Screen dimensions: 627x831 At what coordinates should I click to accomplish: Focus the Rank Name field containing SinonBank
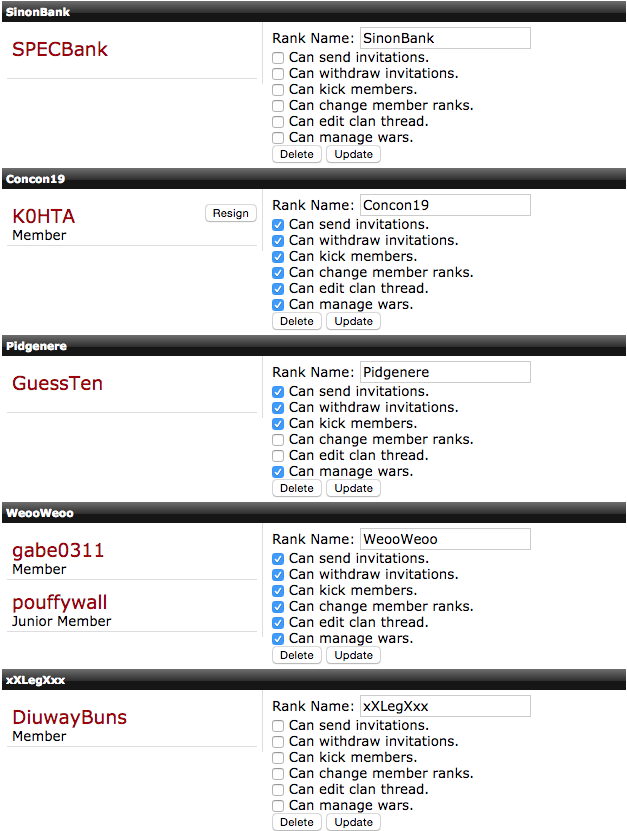click(445, 38)
